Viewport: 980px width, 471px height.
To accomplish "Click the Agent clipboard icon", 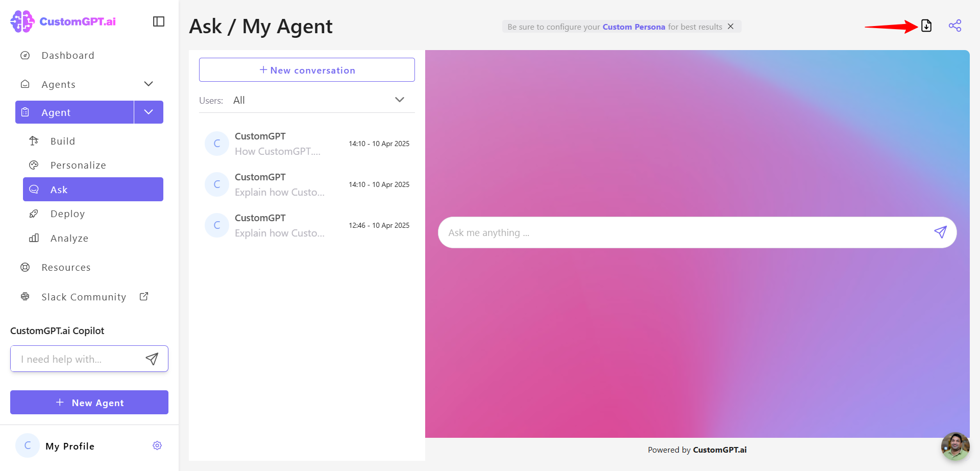I will tap(25, 112).
